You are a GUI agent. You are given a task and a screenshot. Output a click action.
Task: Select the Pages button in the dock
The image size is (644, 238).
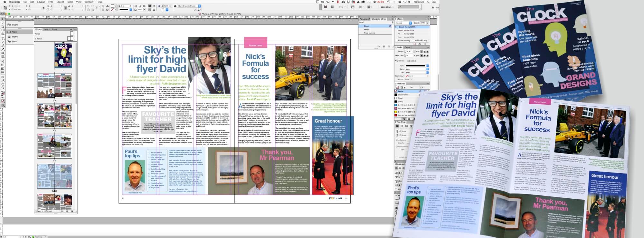20,32
